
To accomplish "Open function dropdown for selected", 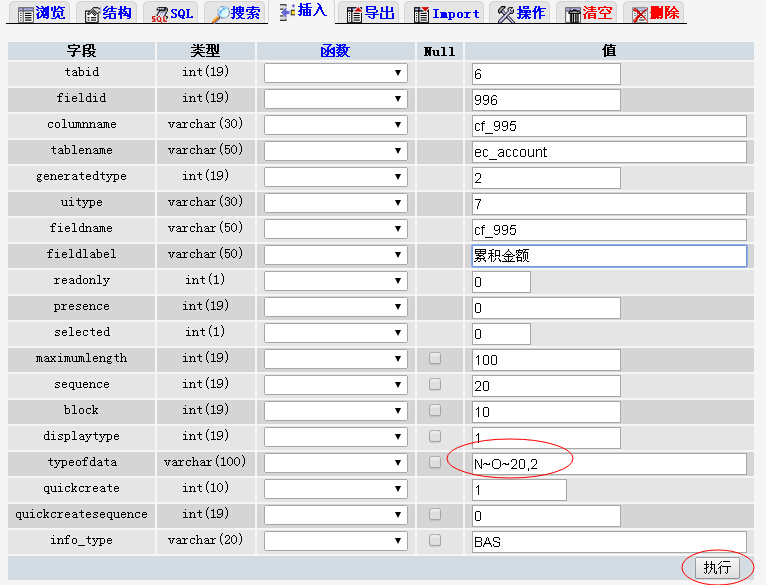I will 336,332.
